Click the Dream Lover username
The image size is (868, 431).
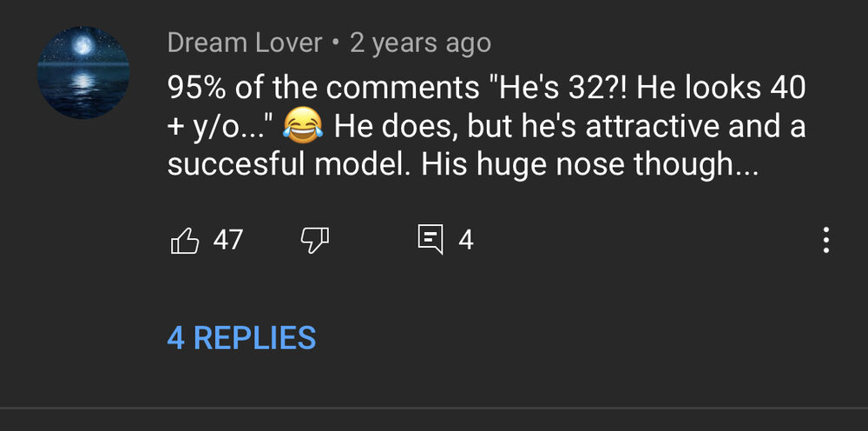coord(245,43)
